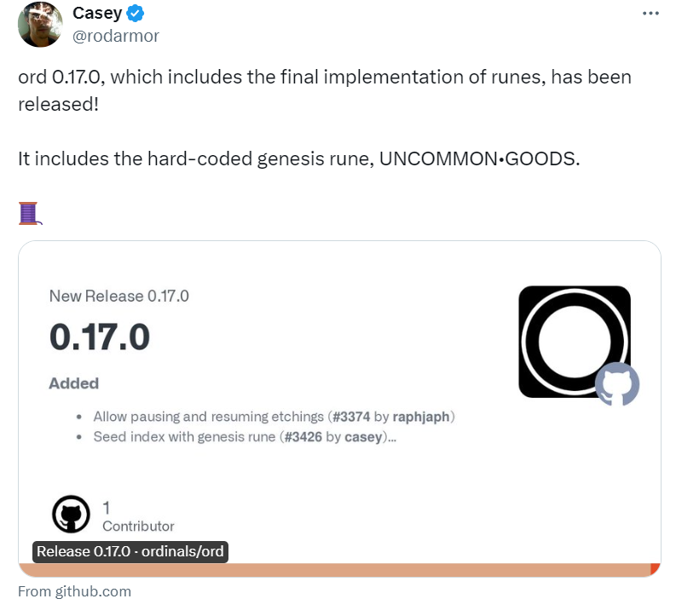676x616 pixels.
Task: Click the "Added" section heading
Action: click(x=73, y=383)
